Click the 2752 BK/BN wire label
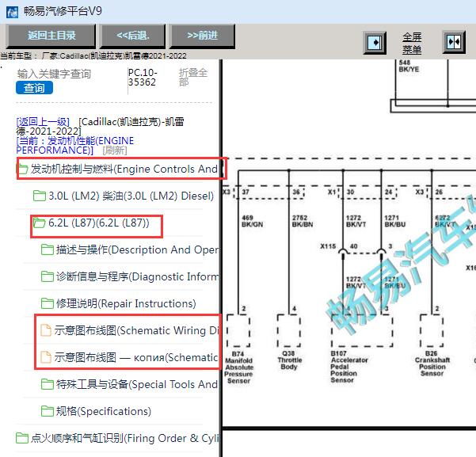 (x=303, y=221)
